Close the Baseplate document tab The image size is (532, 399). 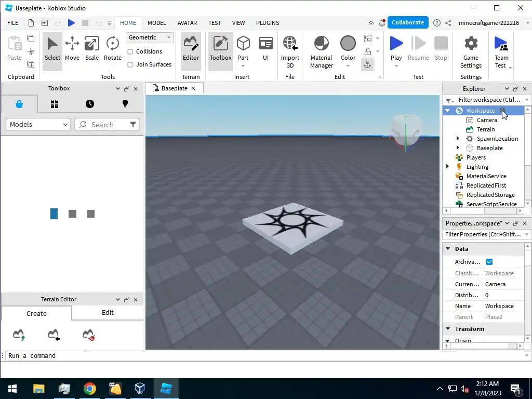(x=193, y=88)
